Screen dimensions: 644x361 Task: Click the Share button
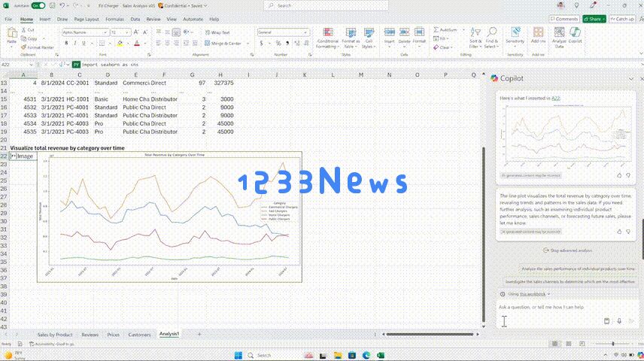pos(594,20)
